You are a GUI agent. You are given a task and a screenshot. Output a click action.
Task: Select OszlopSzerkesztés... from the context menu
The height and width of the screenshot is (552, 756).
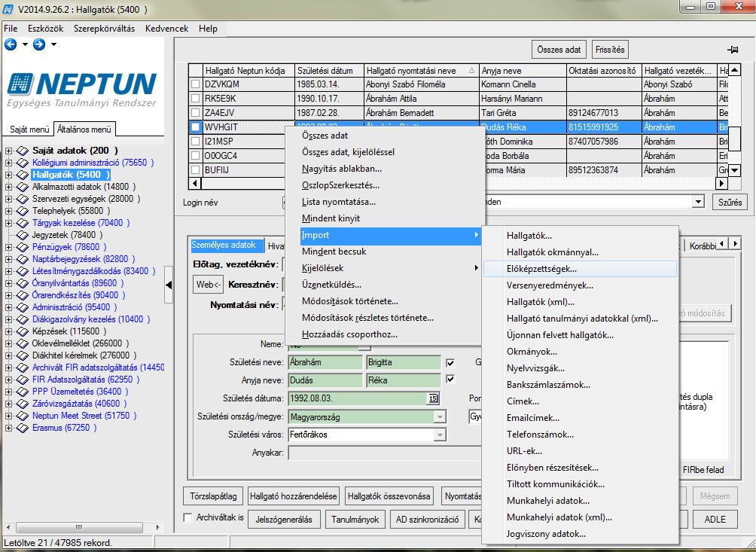pos(340,185)
